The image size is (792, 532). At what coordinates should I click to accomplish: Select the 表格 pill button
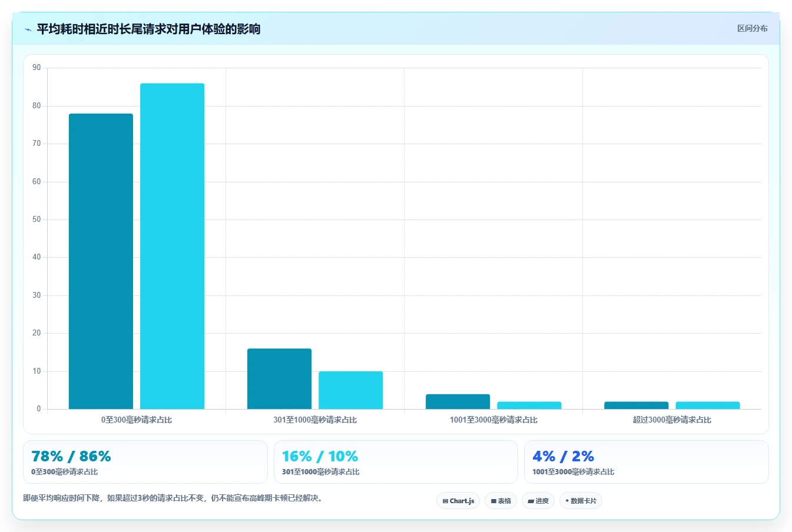501,501
